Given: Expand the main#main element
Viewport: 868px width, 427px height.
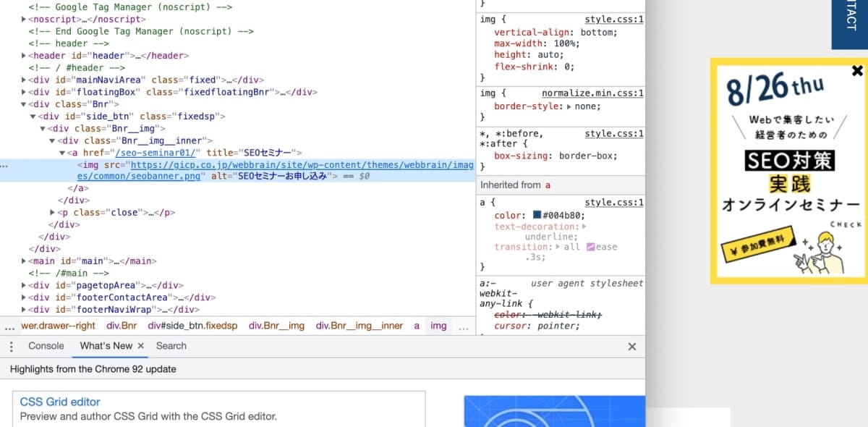Looking at the screenshot, I should (25, 261).
